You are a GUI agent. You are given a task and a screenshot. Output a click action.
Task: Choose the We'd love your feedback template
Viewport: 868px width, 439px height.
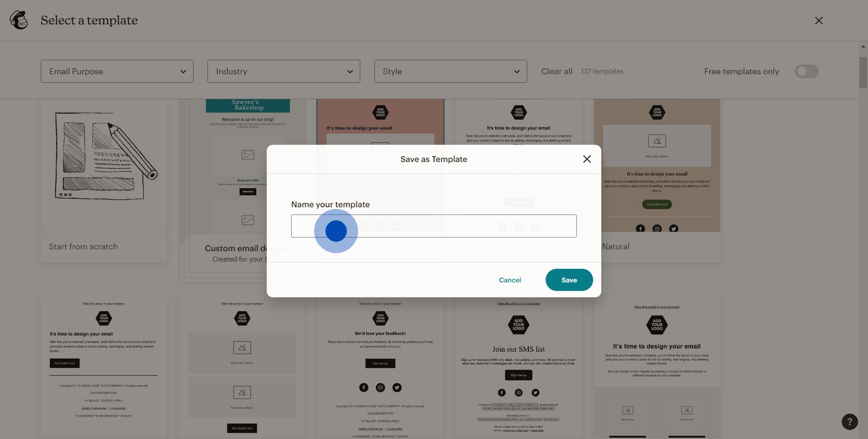[380, 353]
